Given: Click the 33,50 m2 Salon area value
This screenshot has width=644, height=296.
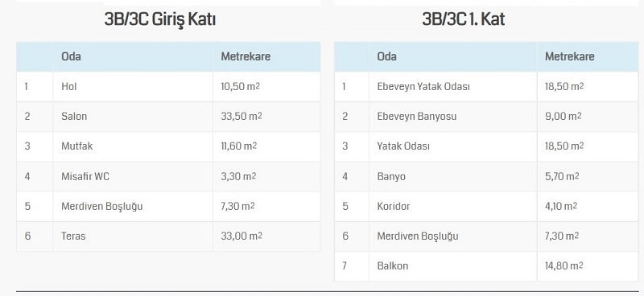Looking at the screenshot, I should coord(242,116).
